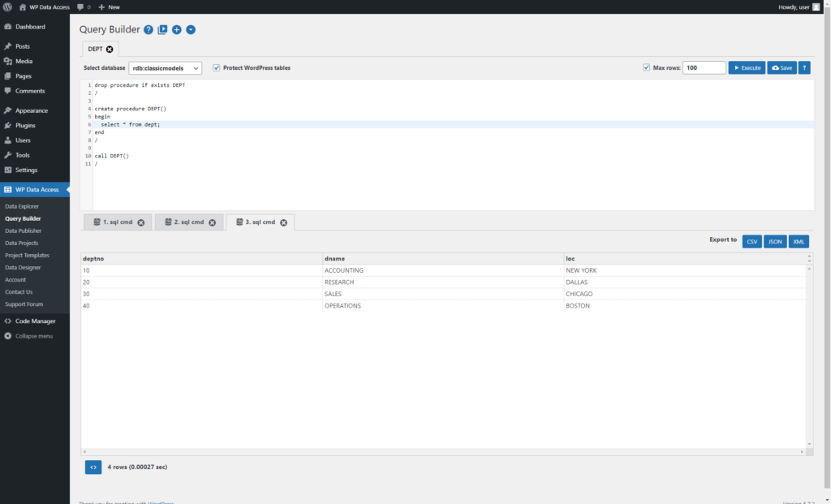Screen dimensions: 831x504
Task: Click the code icon near row count footer
Action: pos(93,467)
